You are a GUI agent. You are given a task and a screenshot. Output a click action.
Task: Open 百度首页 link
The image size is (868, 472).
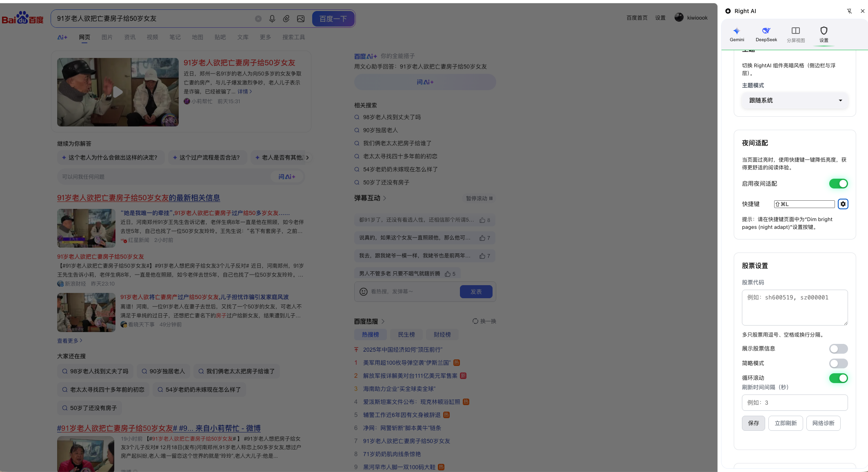click(x=637, y=18)
